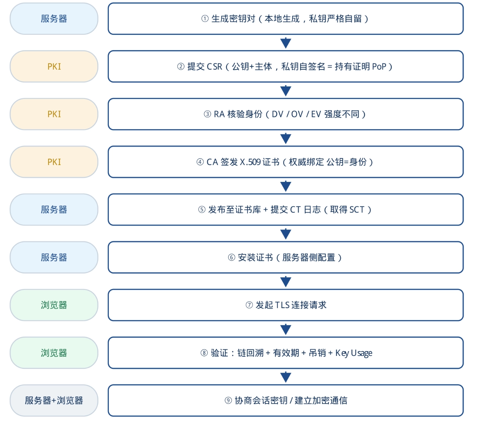Click the arrow between steps ① and ②
This screenshot has height=431, width=504.
tap(286, 43)
